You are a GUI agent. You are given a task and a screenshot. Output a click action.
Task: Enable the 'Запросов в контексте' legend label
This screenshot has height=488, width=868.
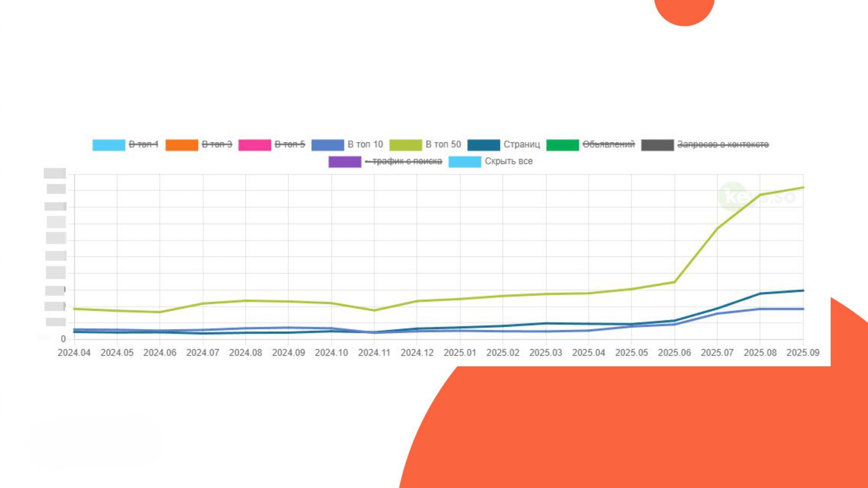[x=723, y=145]
